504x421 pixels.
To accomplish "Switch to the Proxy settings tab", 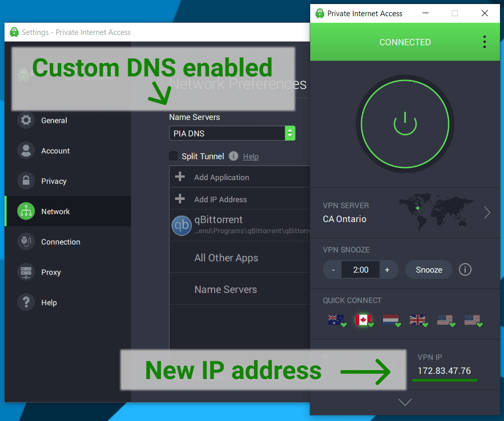I will (68, 272).
